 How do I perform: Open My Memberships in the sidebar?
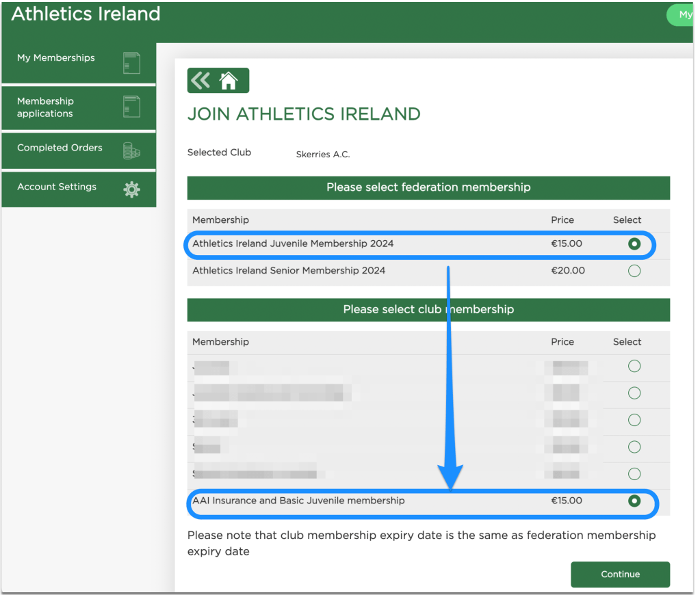[x=56, y=58]
